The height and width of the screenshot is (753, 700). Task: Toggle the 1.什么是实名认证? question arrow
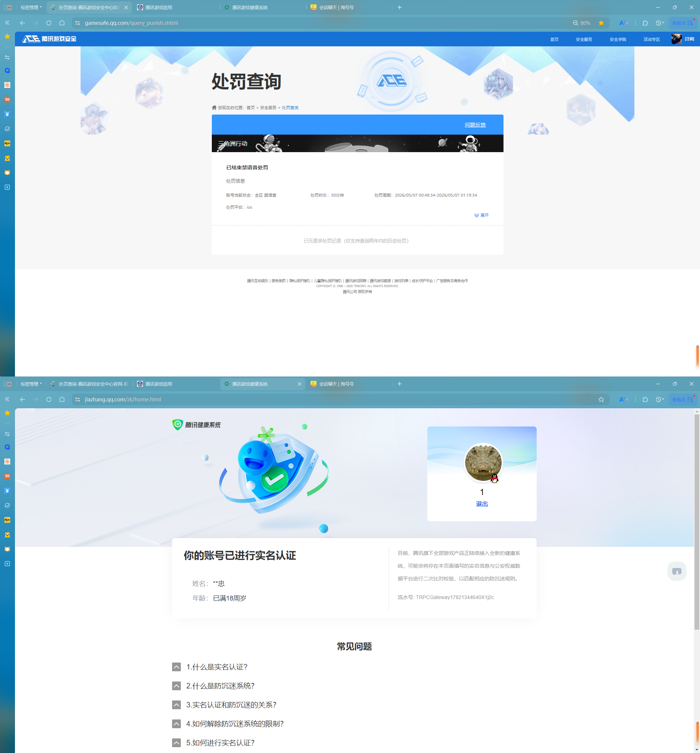coord(176,667)
